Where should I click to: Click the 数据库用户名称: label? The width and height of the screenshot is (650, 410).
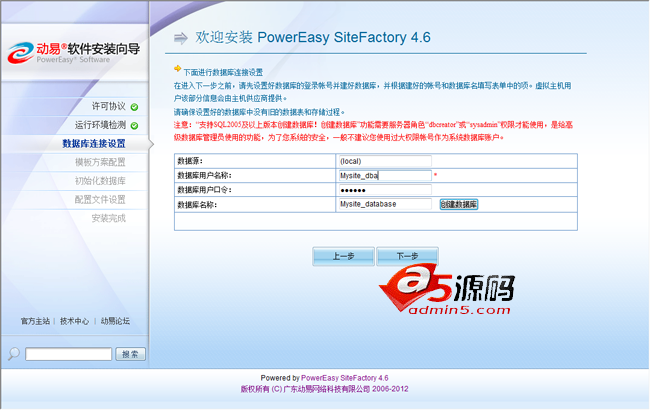point(204,175)
